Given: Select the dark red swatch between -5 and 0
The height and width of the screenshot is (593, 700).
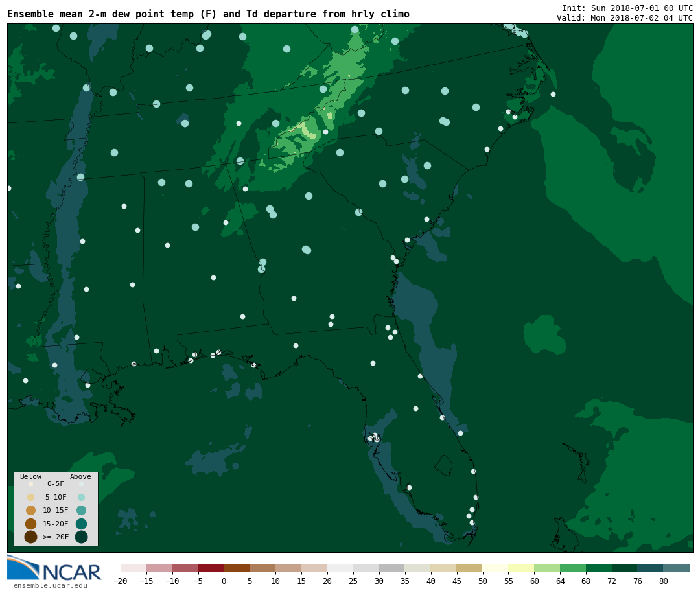Looking at the screenshot, I should [x=211, y=568].
